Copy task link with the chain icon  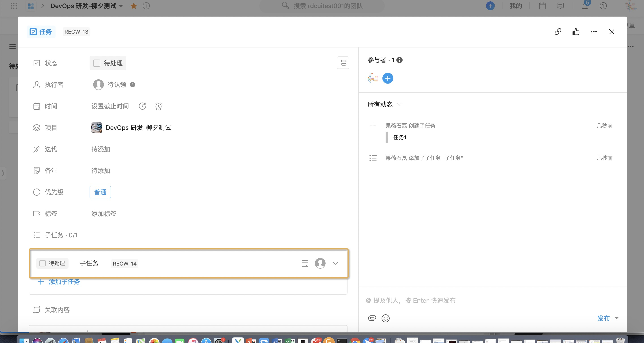pyautogui.click(x=558, y=32)
